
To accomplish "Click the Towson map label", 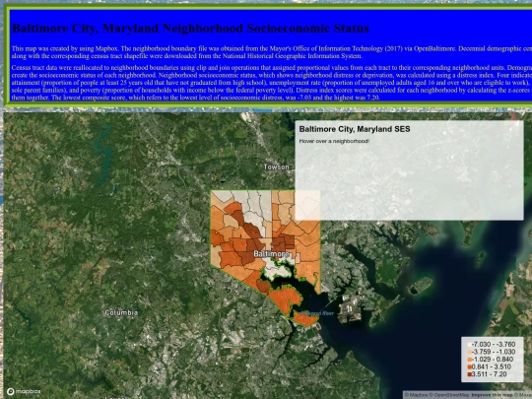I will (x=277, y=166).
